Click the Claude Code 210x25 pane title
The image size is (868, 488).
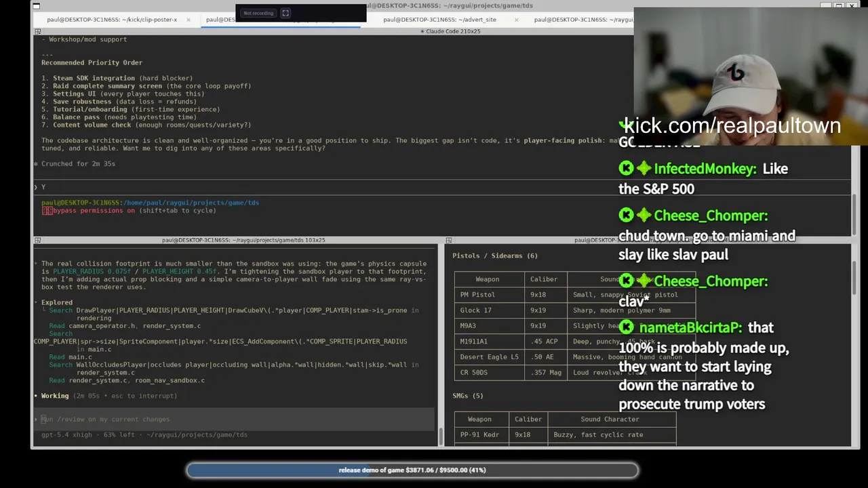click(450, 31)
